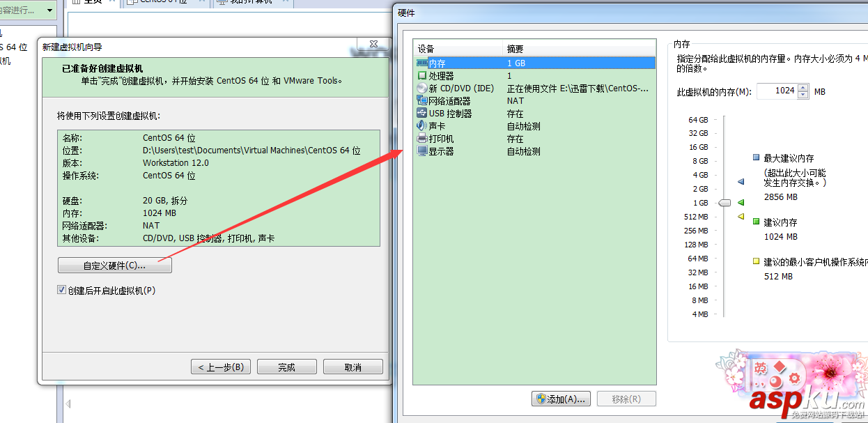868x423 pixels.
Task: Open Customize Hardware (自定义硬件) button
Action: tap(114, 266)
